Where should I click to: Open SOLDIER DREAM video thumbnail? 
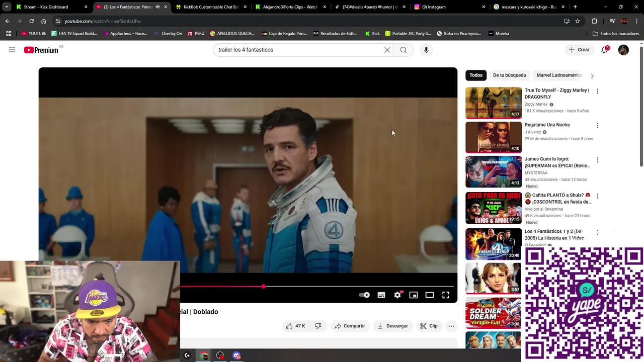point(494,313)
